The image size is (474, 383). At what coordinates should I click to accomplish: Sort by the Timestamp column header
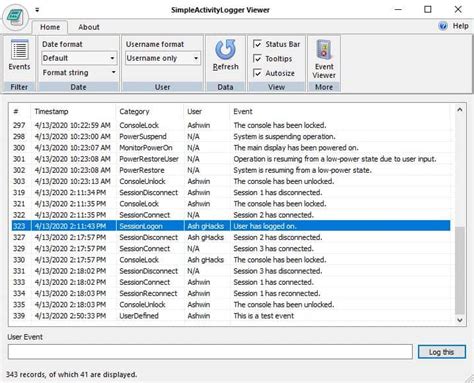point(73,112)
